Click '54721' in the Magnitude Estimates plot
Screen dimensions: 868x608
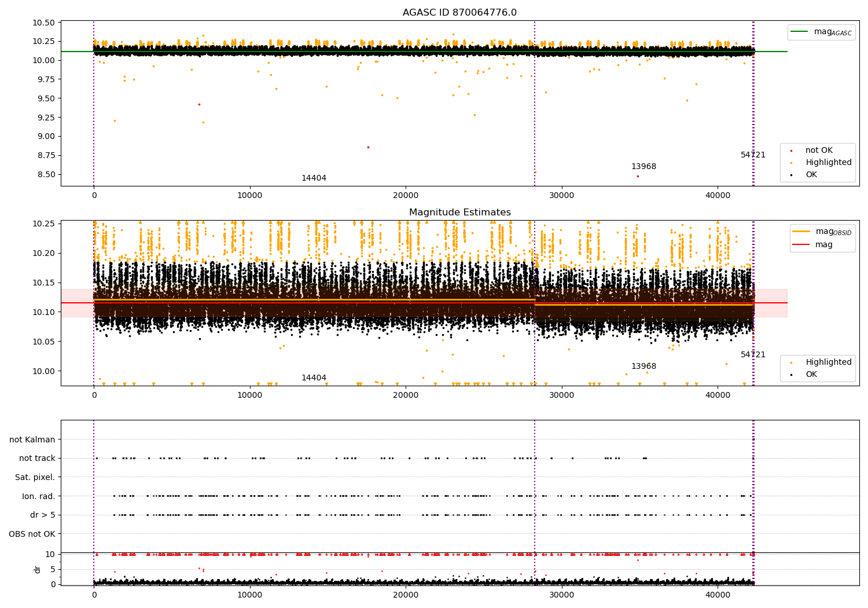pyautogui.click(x=753, y=355)
